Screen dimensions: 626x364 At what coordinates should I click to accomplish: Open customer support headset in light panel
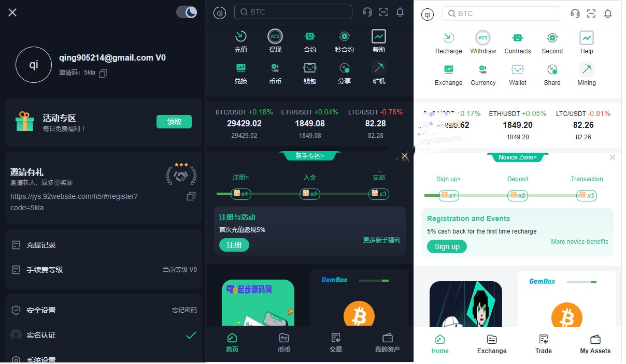pos(575,13)
